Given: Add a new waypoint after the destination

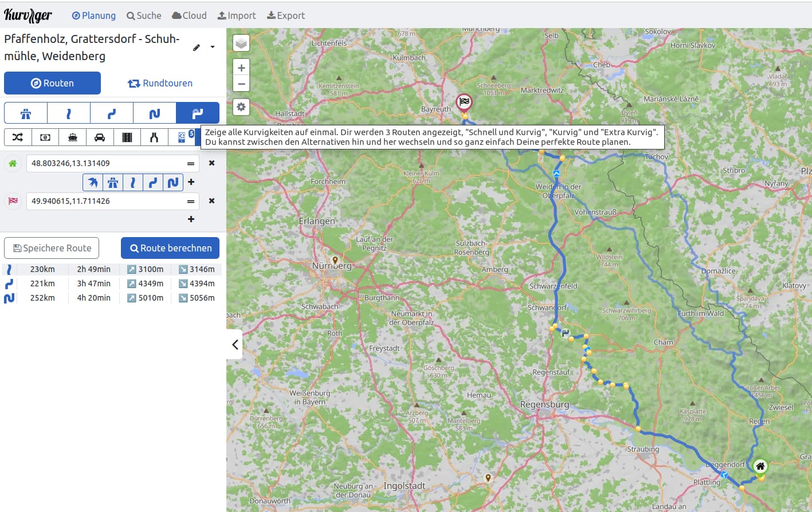Looking at the screenshot, I should (191, 219).
